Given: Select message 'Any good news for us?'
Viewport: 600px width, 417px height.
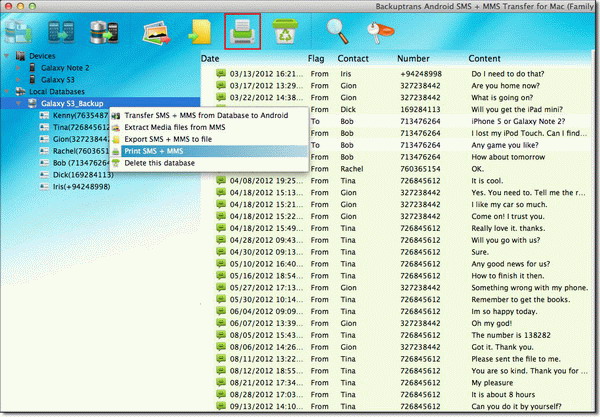Looking at the screenshot, I should 510,263.
